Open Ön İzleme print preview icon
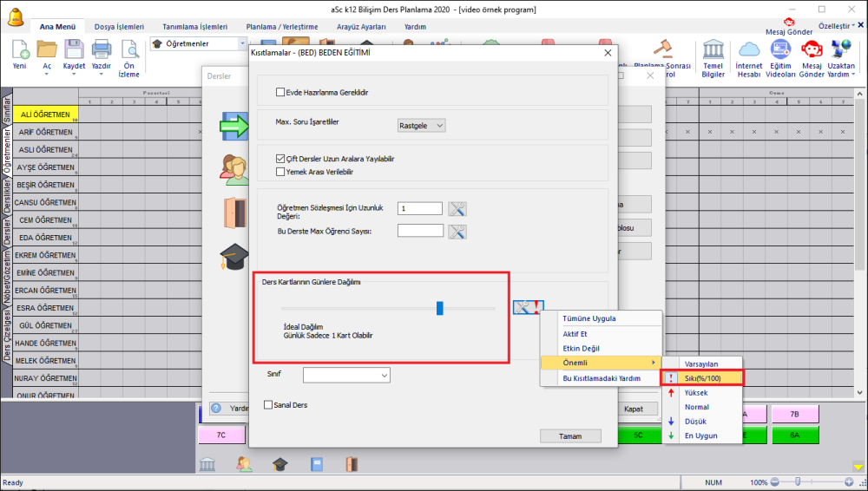The image size is (868, 491). 129,49
